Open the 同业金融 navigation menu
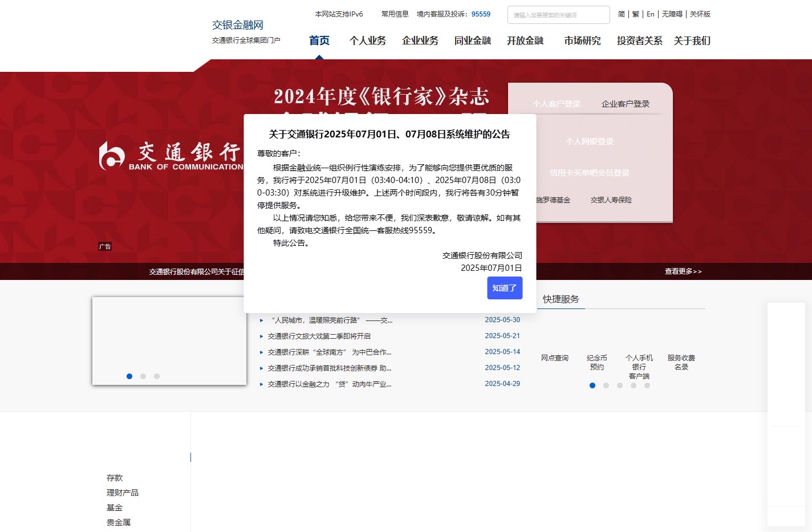Screen dimensions: 812x532 tap(473, 40)
